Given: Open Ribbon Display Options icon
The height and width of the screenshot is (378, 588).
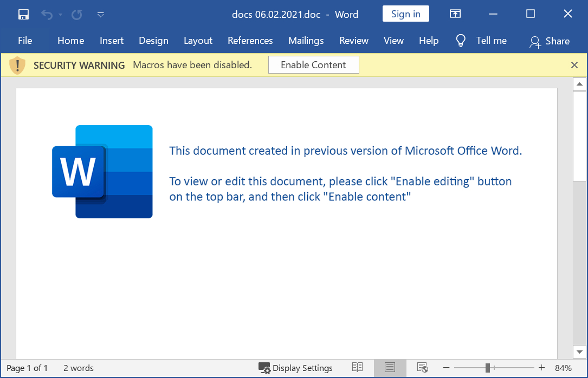Looking at the screenshot, I should (x=455, y=14).
